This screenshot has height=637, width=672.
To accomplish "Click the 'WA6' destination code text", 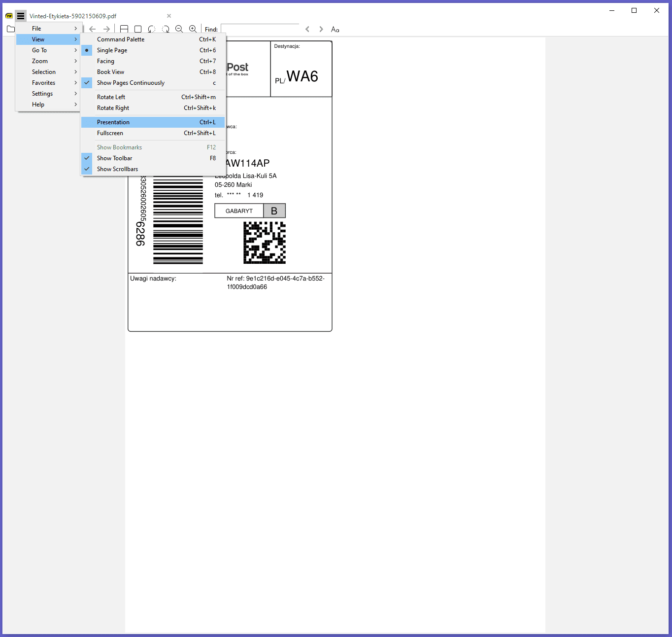I will (x=302, y=76).
